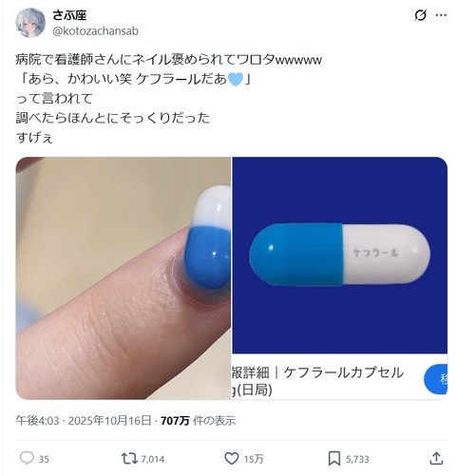Visit the @kotozachansab handle link

95,31
